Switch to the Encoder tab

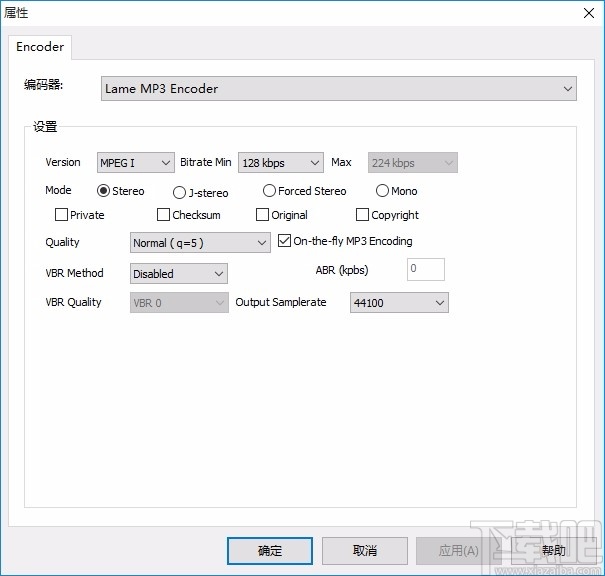pos(40,47)
